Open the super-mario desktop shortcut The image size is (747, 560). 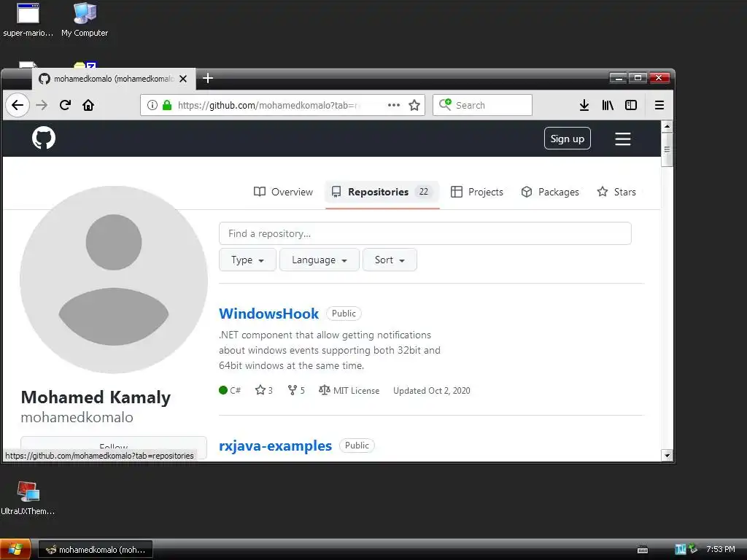(28, 20)
